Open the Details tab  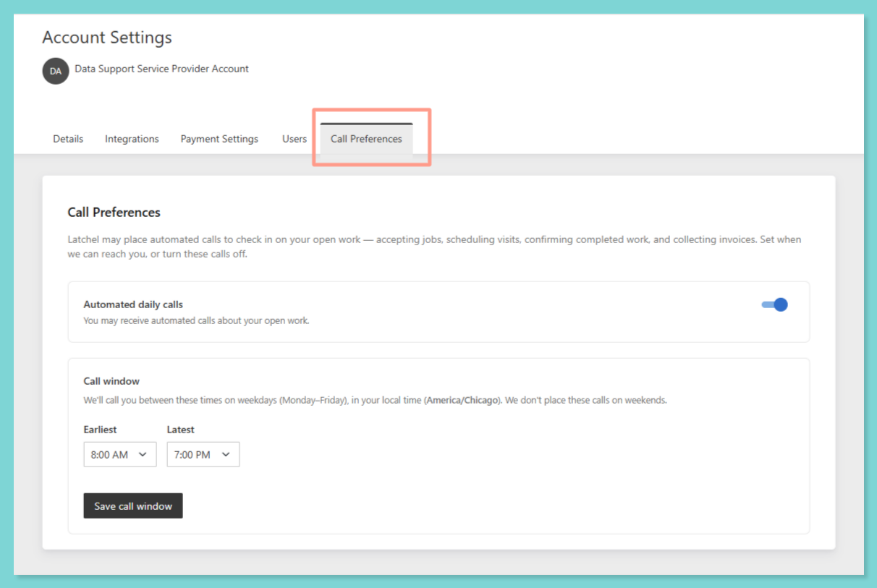68,139
